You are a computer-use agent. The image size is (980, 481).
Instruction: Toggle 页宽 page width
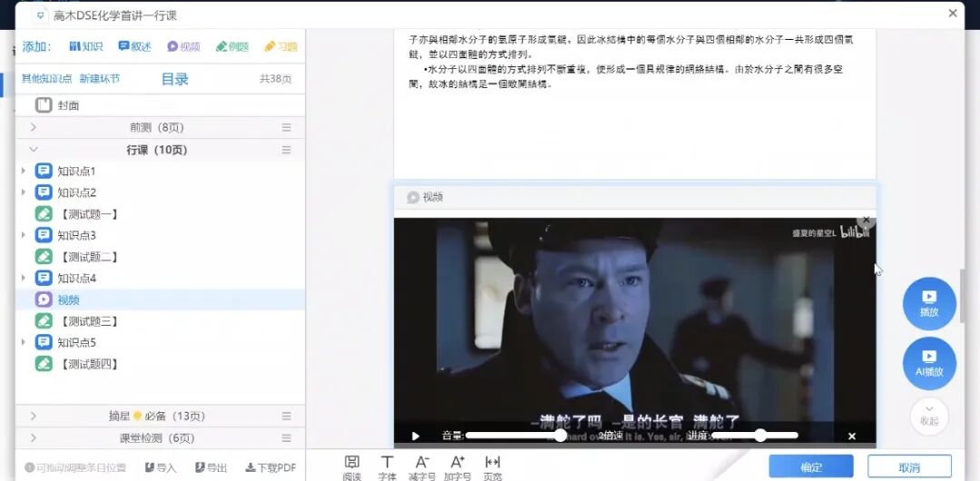click(x=493, y=468)
